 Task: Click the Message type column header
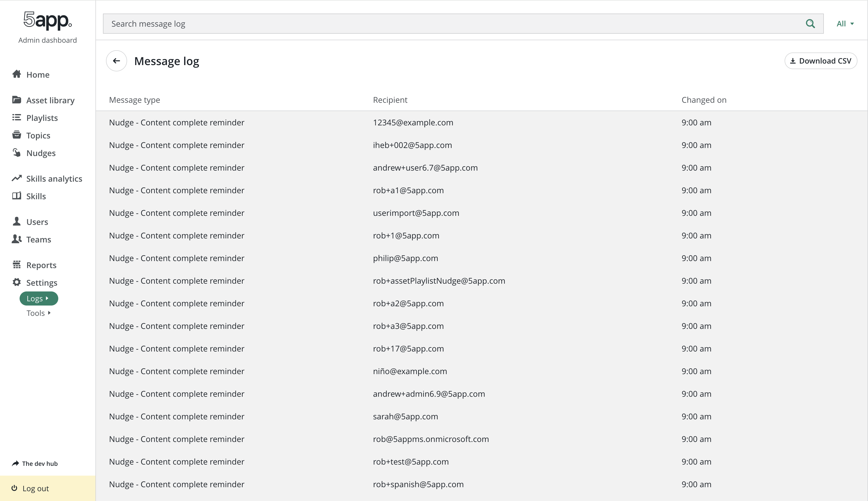point(134,100)
